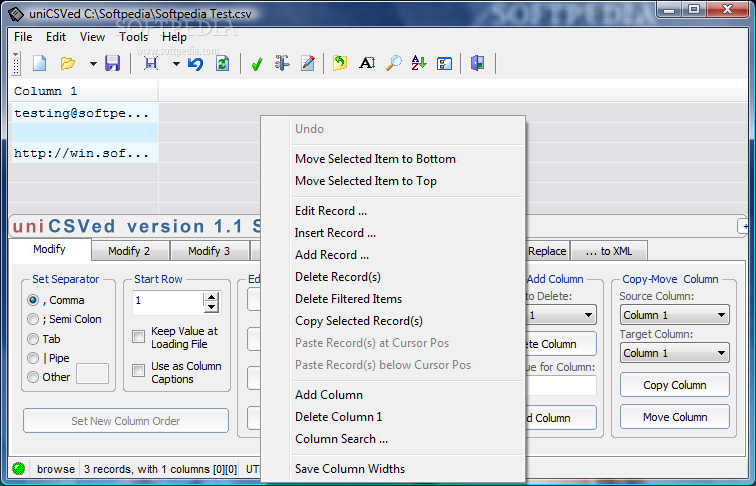Click the column tools icon next to the checkmark

pos(282,63)
